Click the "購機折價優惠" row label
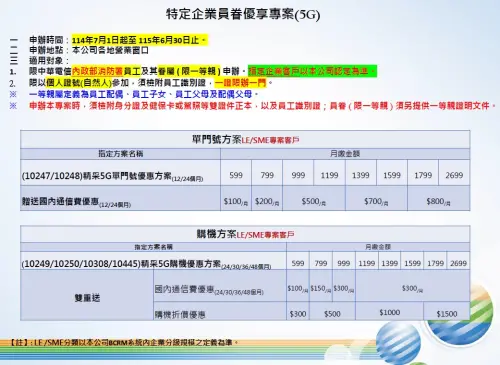500x365 pixels. [x=180, y=314]
